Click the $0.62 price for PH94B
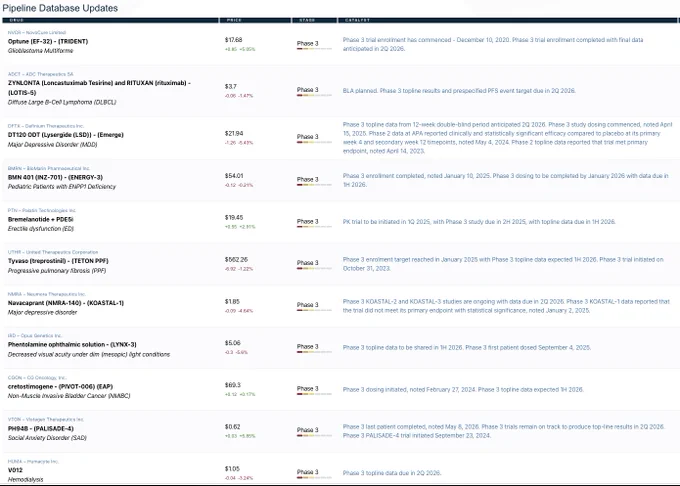 coord(232,427)
